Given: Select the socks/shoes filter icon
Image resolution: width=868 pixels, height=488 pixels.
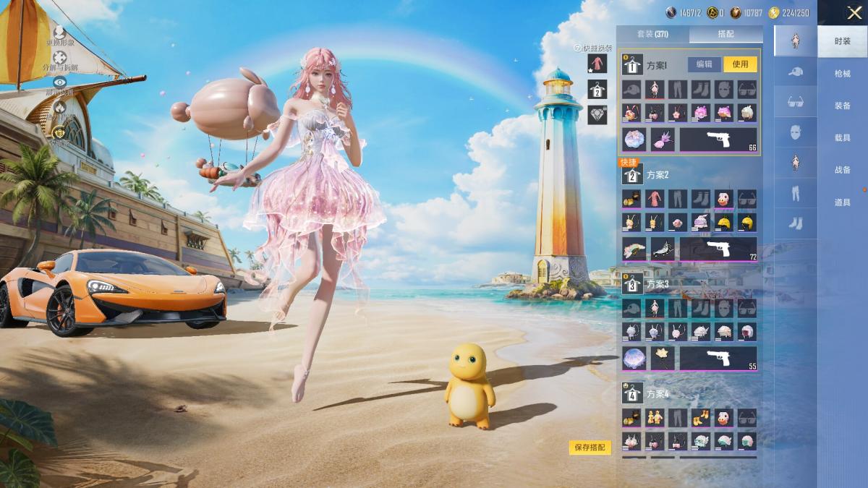Looking at the screenshot, I should point(796,223).
